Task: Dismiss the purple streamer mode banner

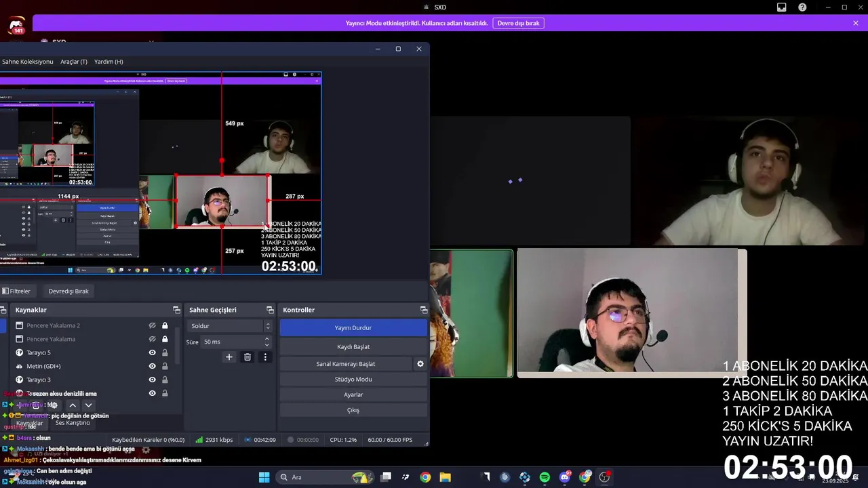Action: (x=856, y=23)
